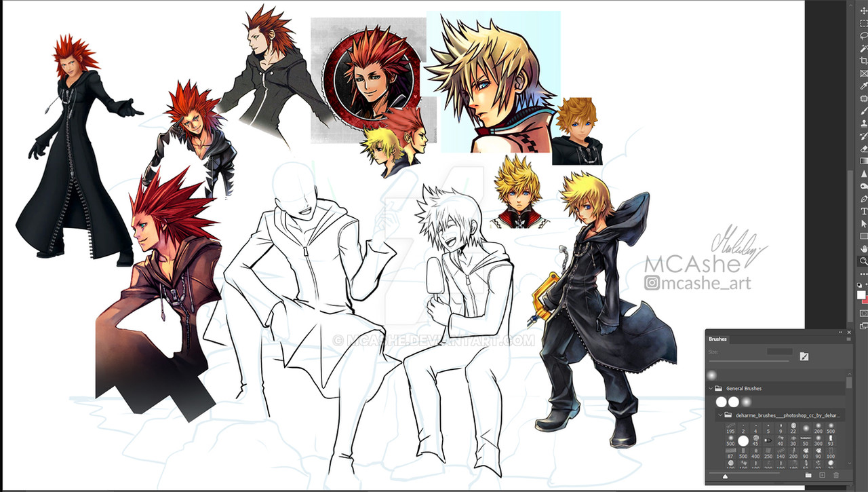Create a new brush preset
Screen dimensions: 868x492
(822, 475)
